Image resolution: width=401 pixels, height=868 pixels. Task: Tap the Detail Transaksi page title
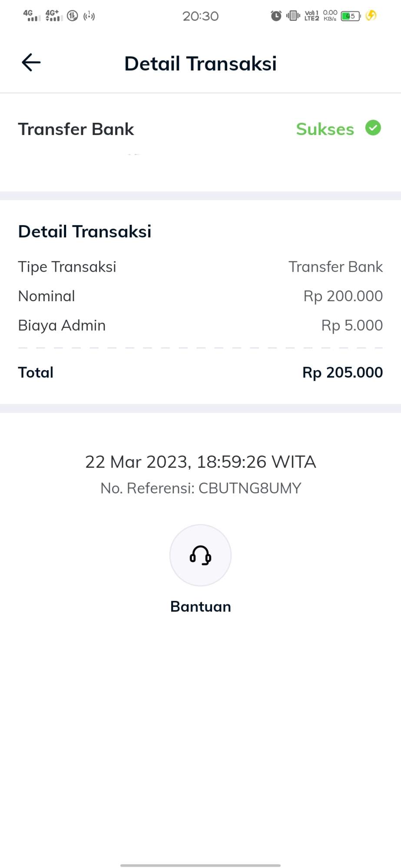200,63
